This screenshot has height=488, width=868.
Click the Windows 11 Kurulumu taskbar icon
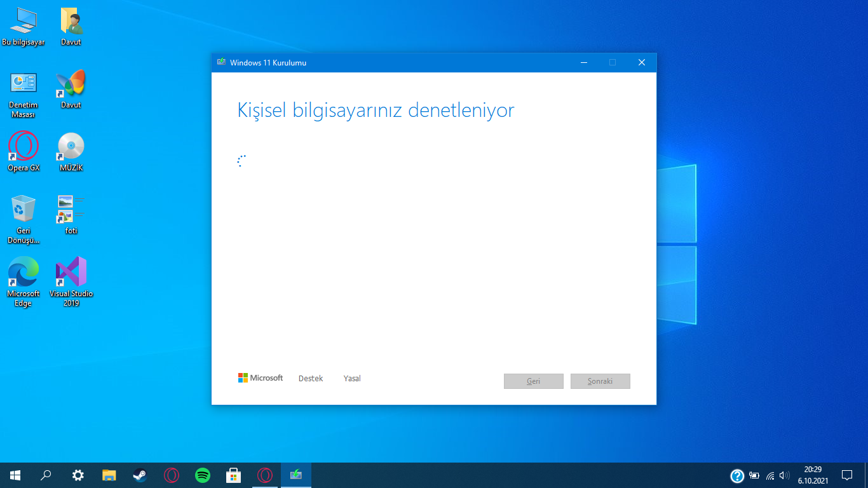296,475
